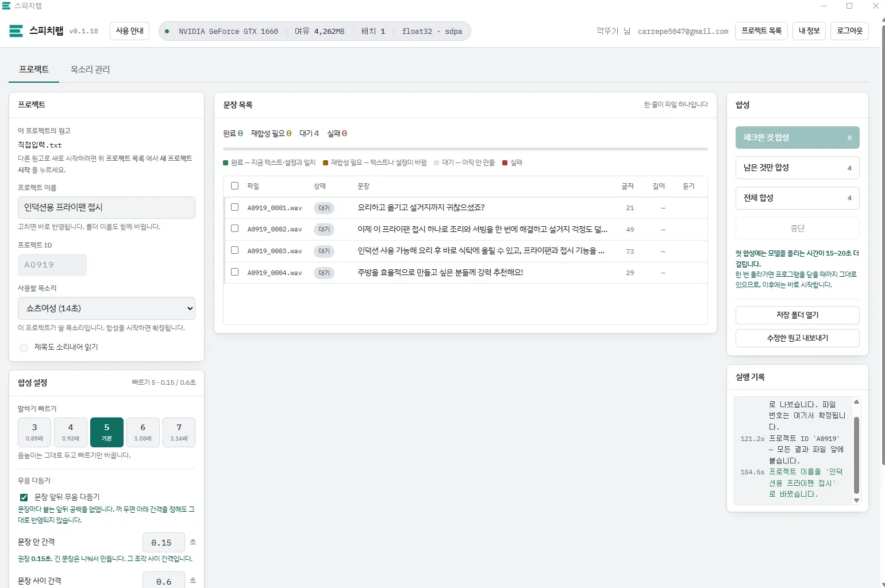Switch to the 프로젝트 tab
This screenshot has height=588, width=885.
coord(34,69)
